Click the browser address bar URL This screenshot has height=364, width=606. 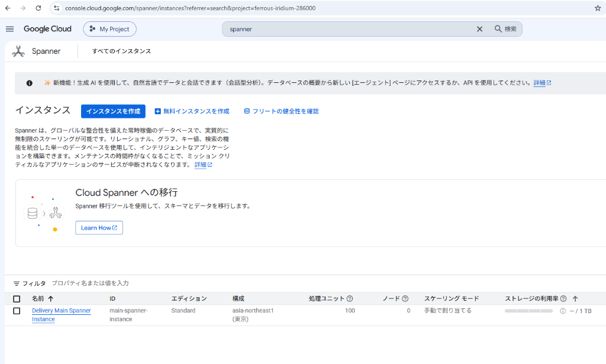click(190, 8)
